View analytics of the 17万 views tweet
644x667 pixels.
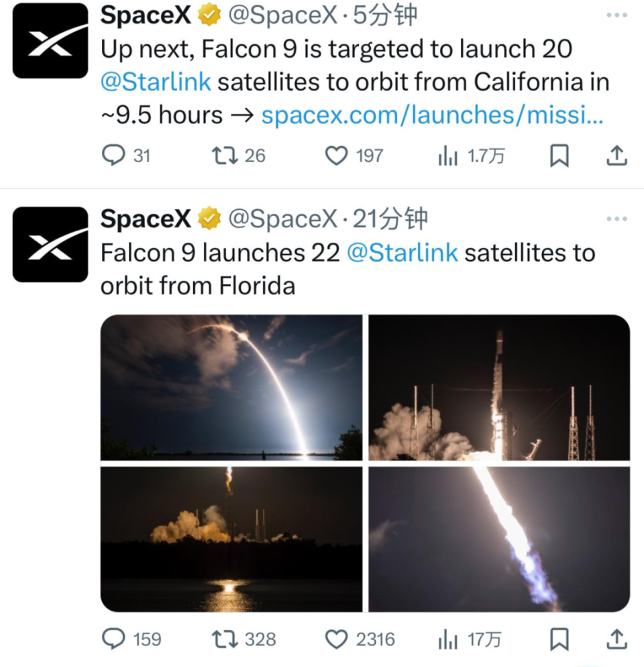pyautogui.click(x=447, y=639)
